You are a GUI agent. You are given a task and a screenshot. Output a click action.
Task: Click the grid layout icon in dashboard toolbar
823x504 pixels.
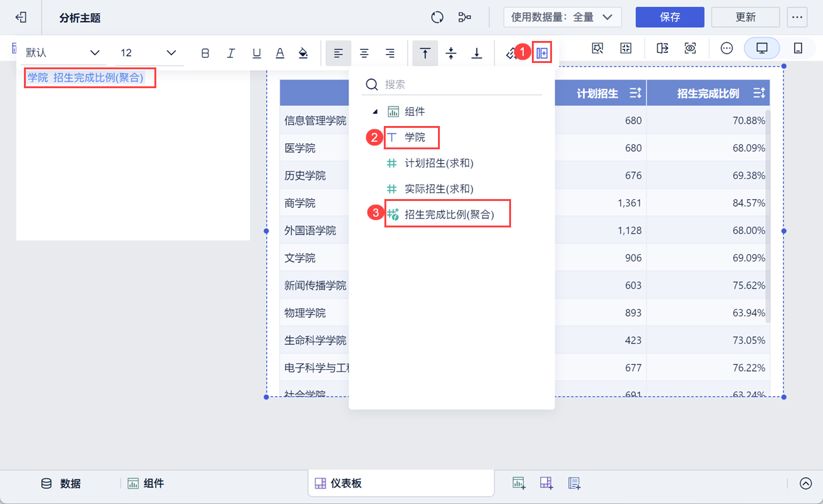(x=625, y=49)
